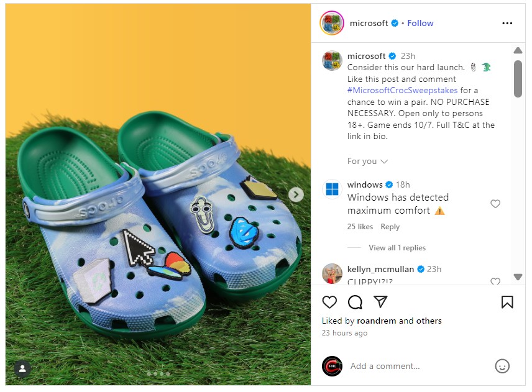Like the Windows comment

495,204
